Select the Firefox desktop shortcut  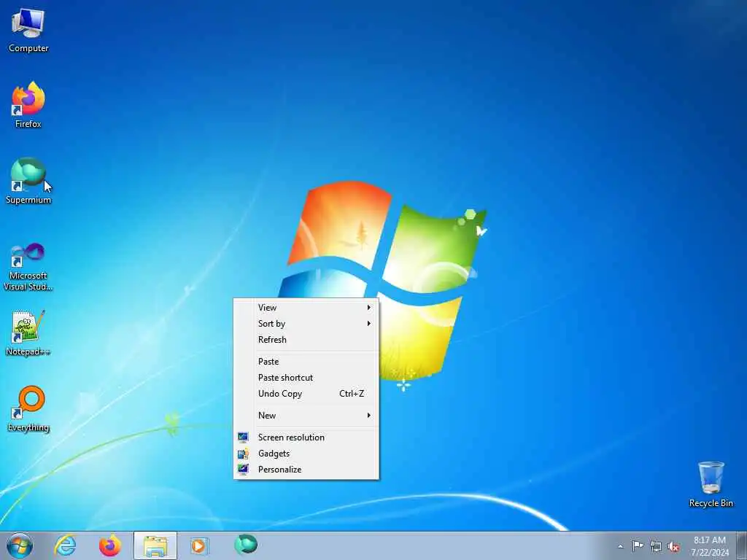tap(28, 105)
